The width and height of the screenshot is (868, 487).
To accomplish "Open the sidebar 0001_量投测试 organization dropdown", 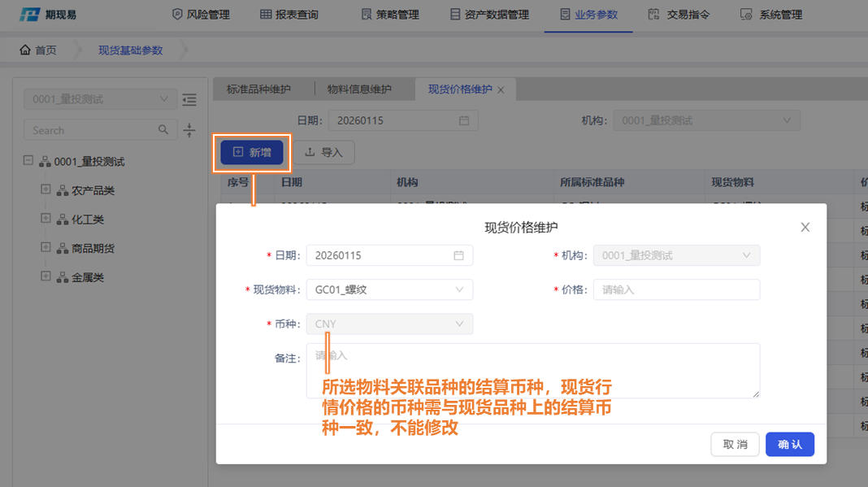I will tap(100, 99).
